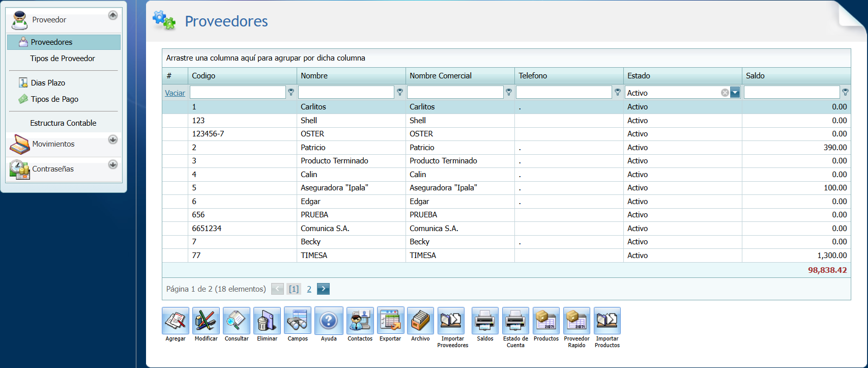Select Tipos de Proveedor menu item
Viewport: 868px width, 368px height.
63,59
